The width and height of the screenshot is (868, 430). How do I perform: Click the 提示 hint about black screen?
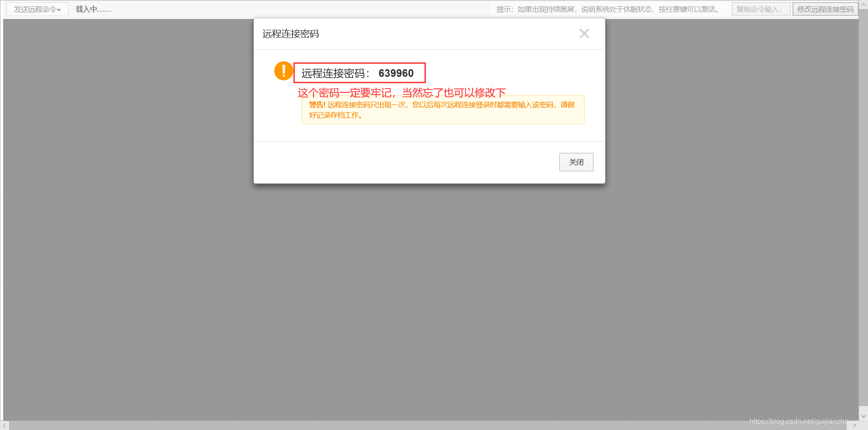[x=609, y=9]
